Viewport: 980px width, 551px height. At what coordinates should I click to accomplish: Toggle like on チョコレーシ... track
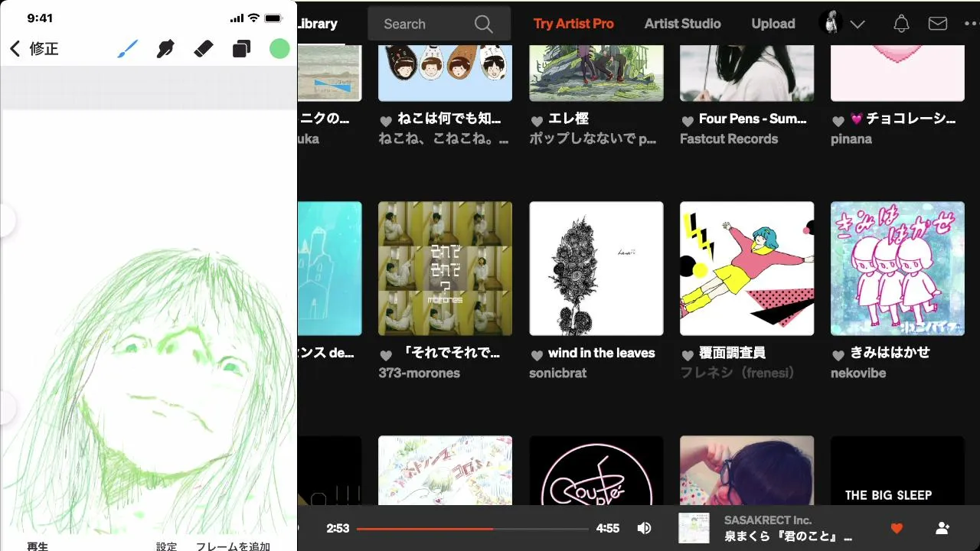(x=838, y=121)
